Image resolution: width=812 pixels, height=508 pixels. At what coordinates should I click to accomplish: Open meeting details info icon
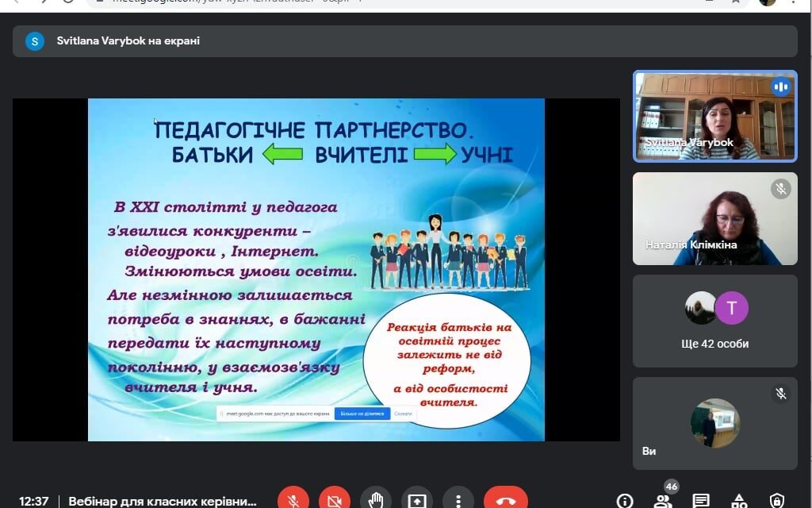click(625, 501)
